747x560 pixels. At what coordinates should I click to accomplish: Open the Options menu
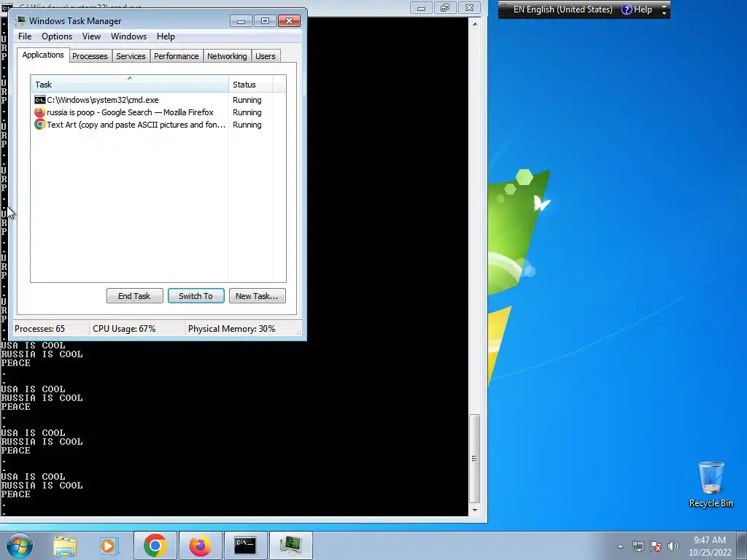coord(57,36)
